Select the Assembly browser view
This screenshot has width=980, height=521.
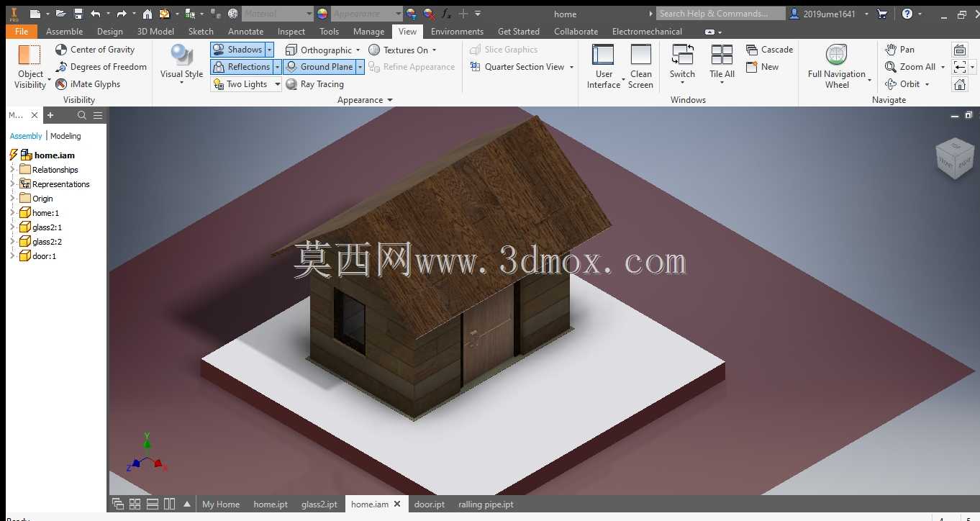click(x=26, y=136)
